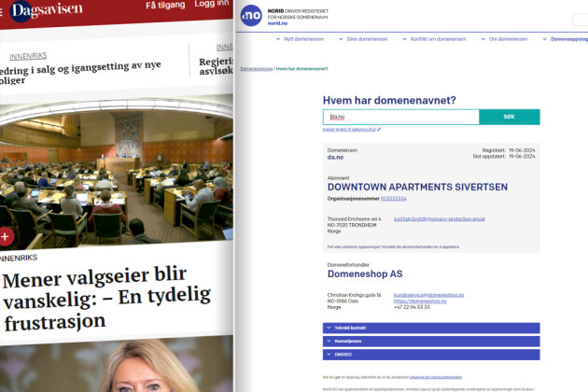Expand the DNSSEC section

click(431, 355)
